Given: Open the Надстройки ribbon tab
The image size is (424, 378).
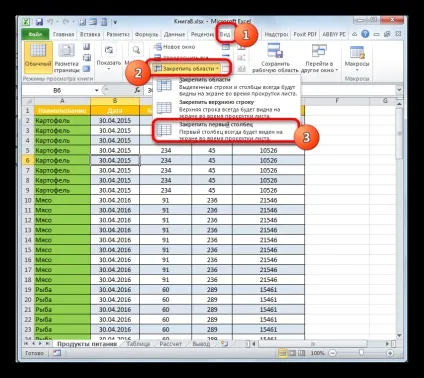Looking at the screenshot, I should 276,34.
